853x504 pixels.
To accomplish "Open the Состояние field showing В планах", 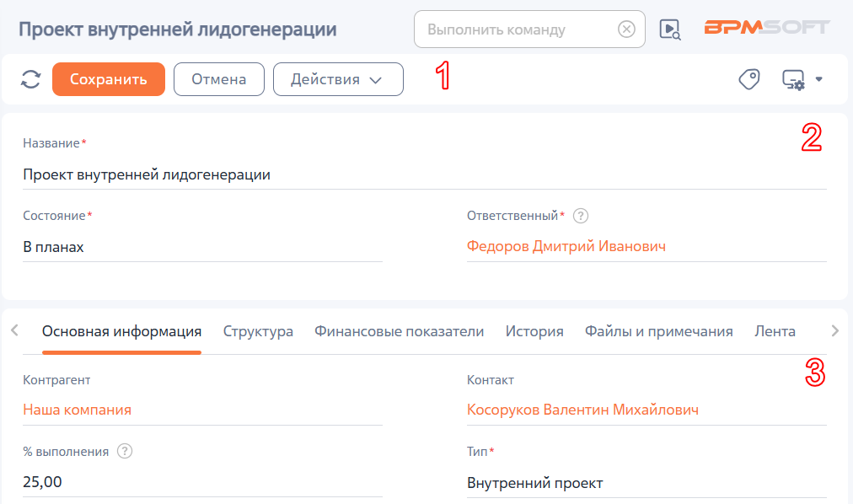I will (202, 247).
